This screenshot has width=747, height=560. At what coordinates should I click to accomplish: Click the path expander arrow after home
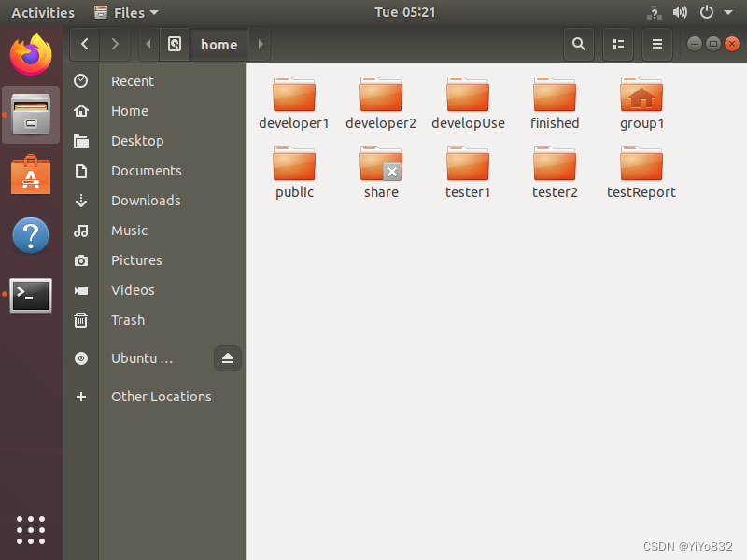(x=260, y=44)
